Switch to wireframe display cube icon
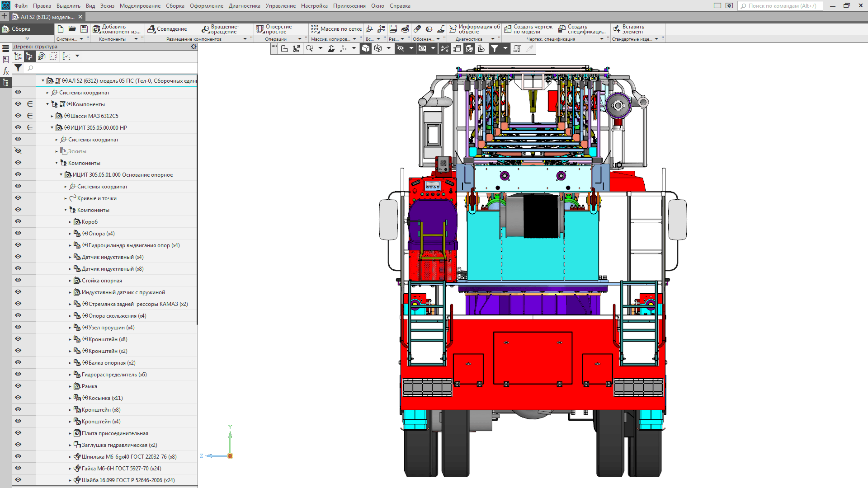Viewport: 868px width, 488px height. [378, 48]
